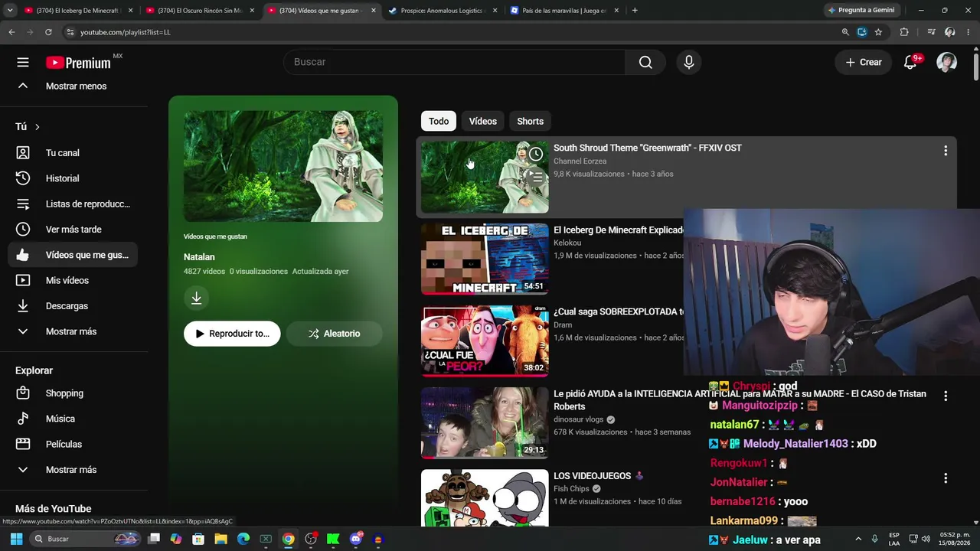Open YouTube notifications bell
980x551 pixels.
[910, 63]
